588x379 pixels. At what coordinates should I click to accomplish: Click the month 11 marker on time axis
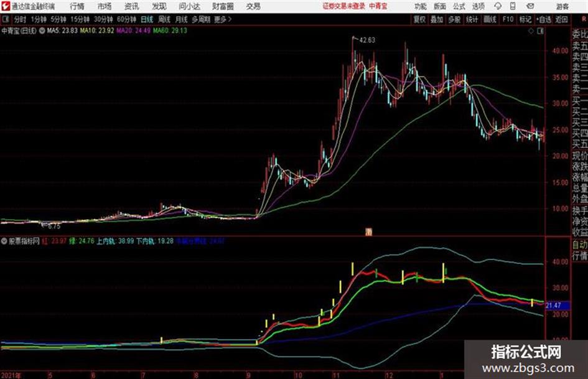335,375
